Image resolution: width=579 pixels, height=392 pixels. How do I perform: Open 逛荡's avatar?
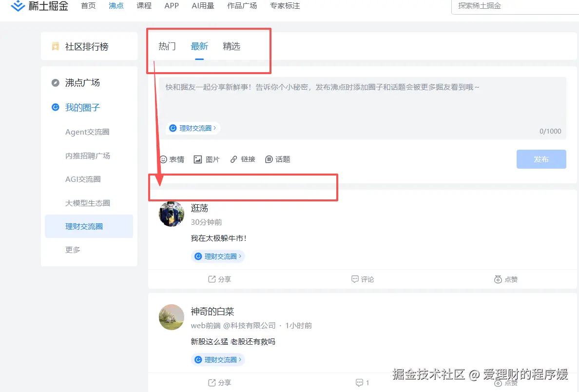pos(172,214)
